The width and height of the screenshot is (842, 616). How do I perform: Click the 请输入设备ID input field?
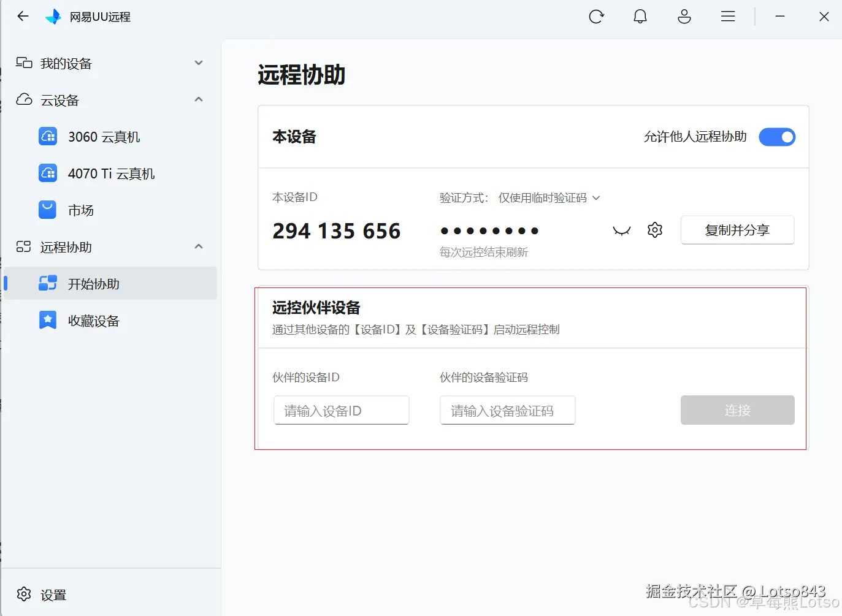click(341, 410)
